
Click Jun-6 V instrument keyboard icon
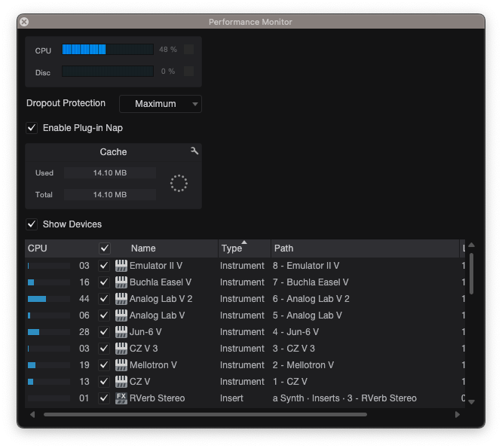[121, 332]
